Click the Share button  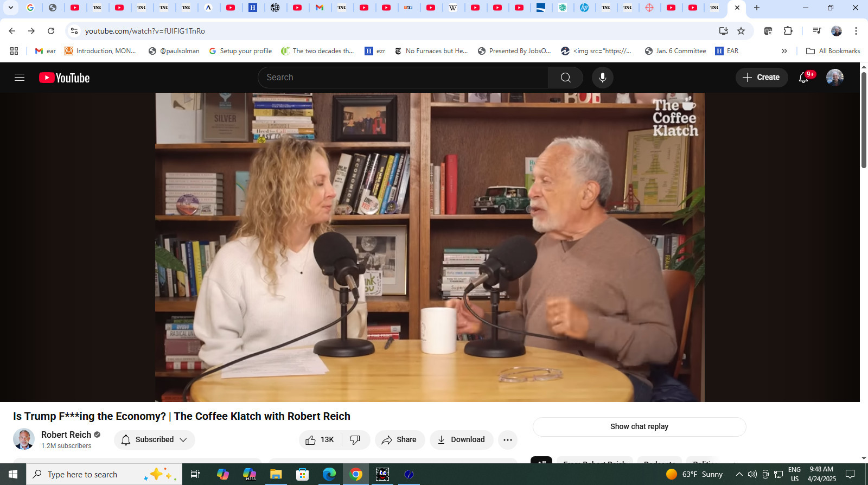(x=399, y=440)
